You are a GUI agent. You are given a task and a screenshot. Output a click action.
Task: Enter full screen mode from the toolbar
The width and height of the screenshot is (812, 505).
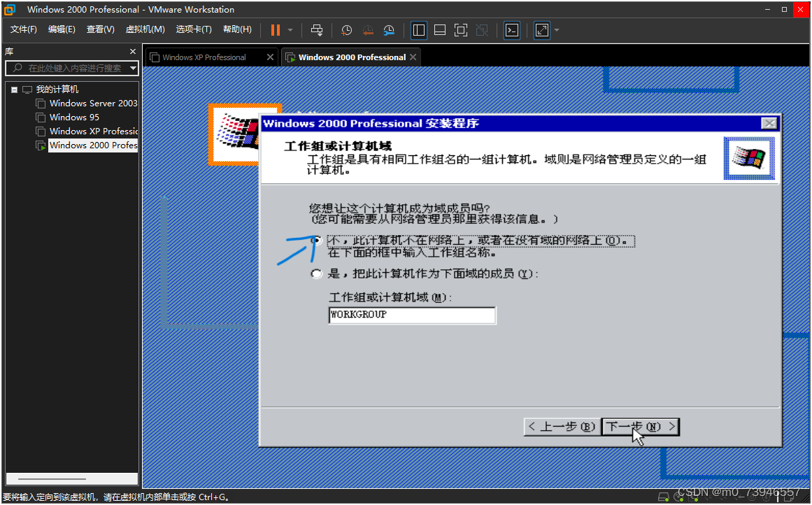pyautogui.click(x=460, y=30)
